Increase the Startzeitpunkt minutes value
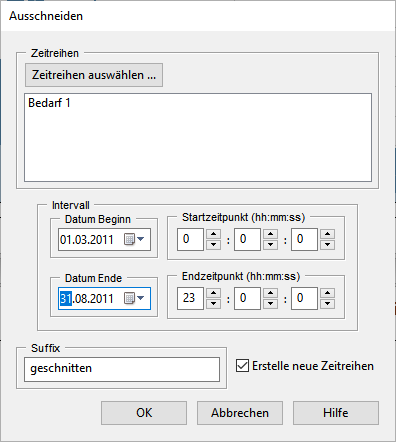Screen dimensions: 396x442 tap(270, 234)
